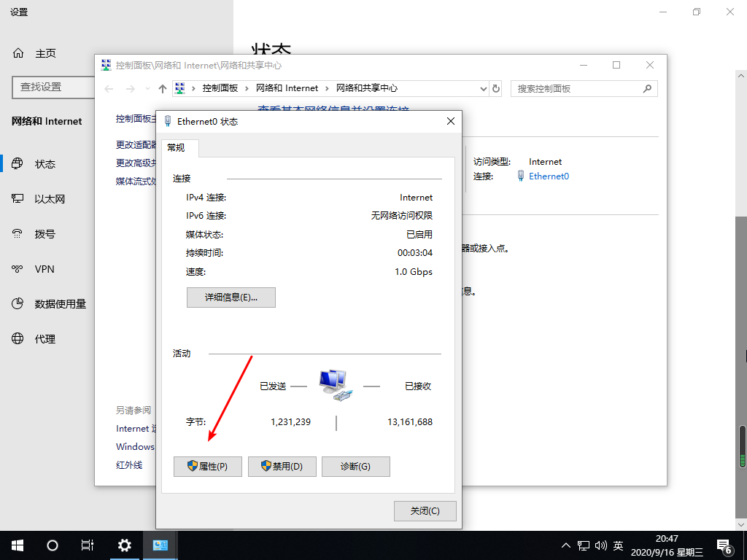Screen dimensions: 747x560
Task: Click the 更改高级共享 link in sidebar
Action: click(136, 163)
